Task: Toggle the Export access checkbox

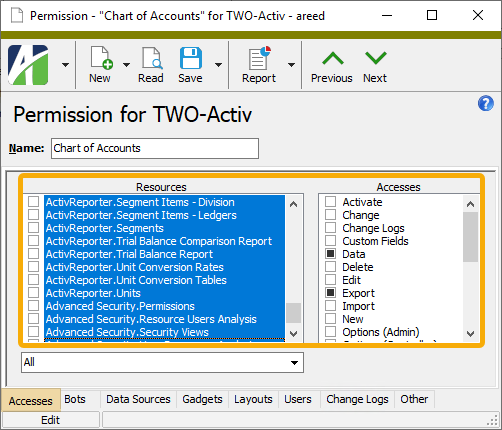Action: [330, 293]
